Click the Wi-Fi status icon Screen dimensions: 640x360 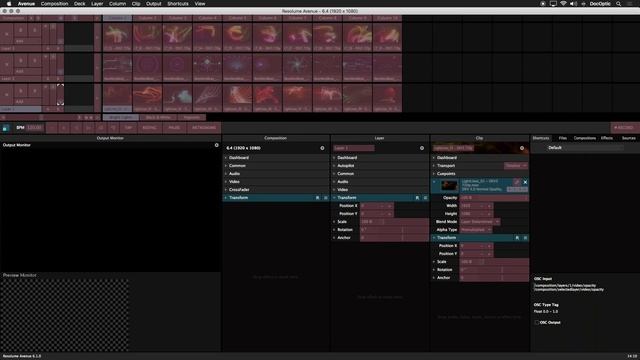(563, 4)
